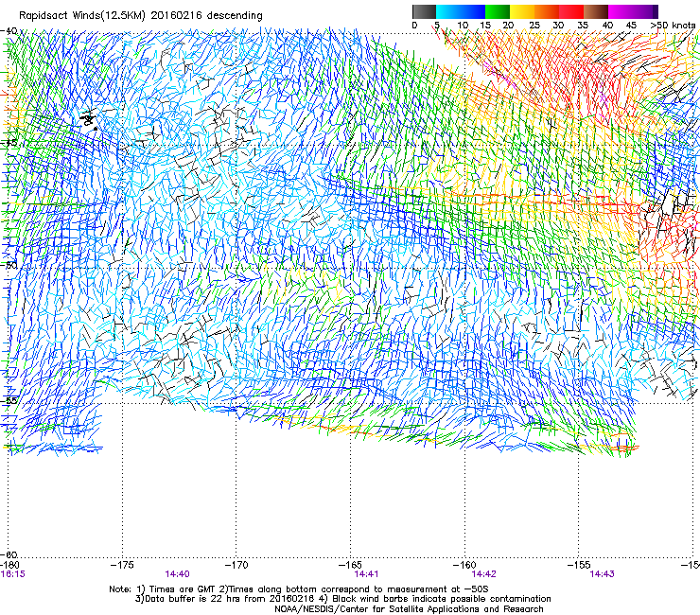Click the purple '14:41' time label

click(x=366, y=574)
